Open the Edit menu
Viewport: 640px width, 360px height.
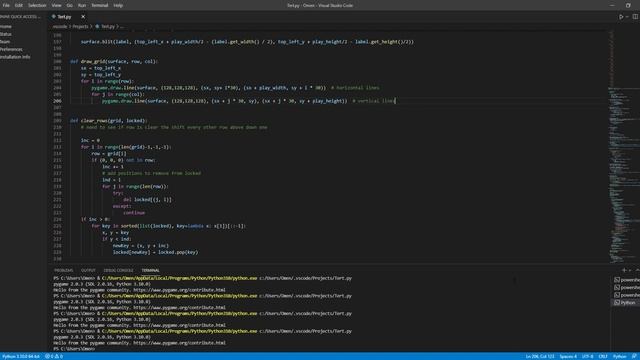click(x=19, y=5)
